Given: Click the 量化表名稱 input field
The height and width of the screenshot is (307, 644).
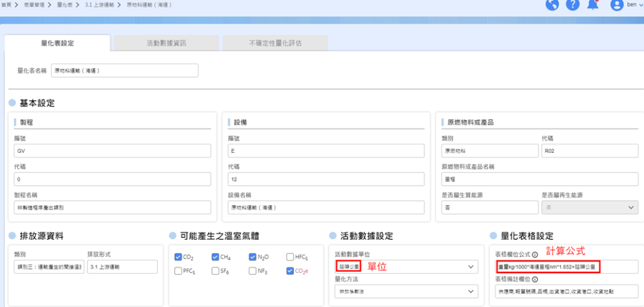Looking at the screenshot, I should [x=125, y=70].
